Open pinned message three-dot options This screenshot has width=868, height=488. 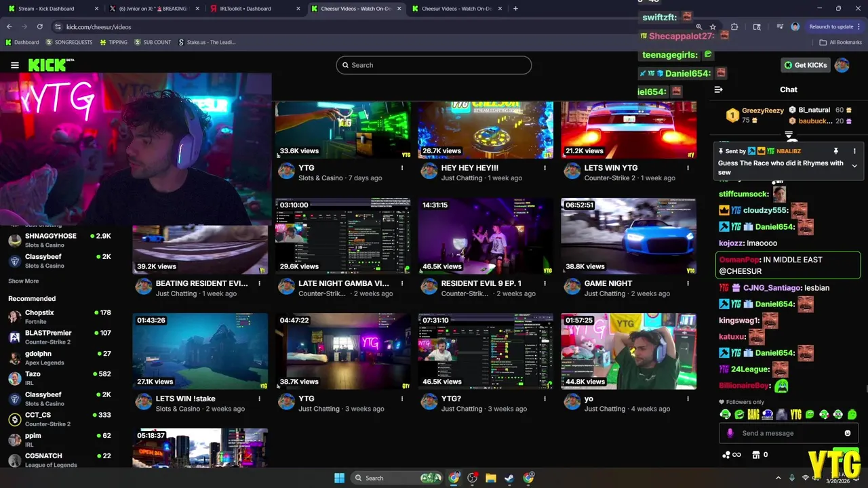[854, 151]
